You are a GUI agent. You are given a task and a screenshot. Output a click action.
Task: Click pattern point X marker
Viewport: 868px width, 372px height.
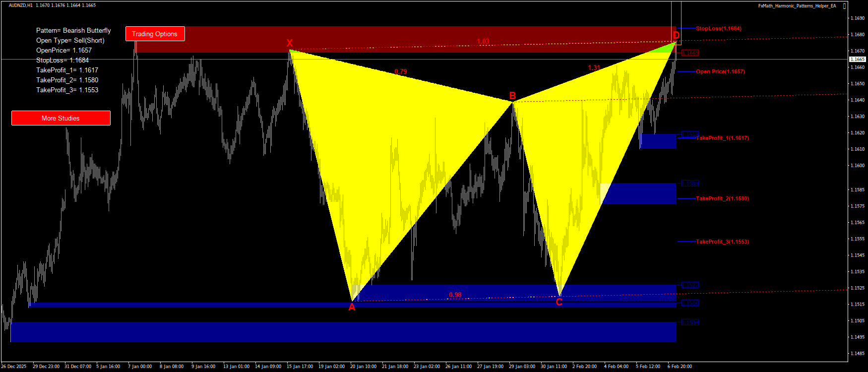point(290,43)
